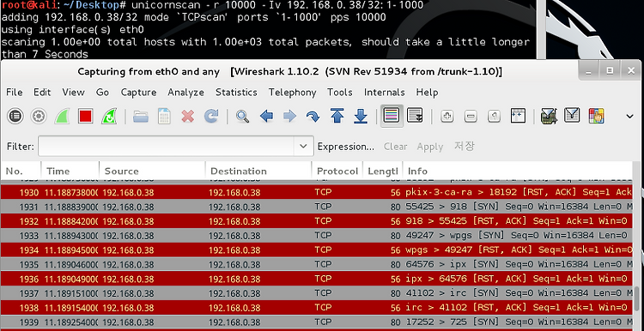This screenshot has height=331, width=644.
Task: Zoom out toolbar icon
Action: coord(471,117)
